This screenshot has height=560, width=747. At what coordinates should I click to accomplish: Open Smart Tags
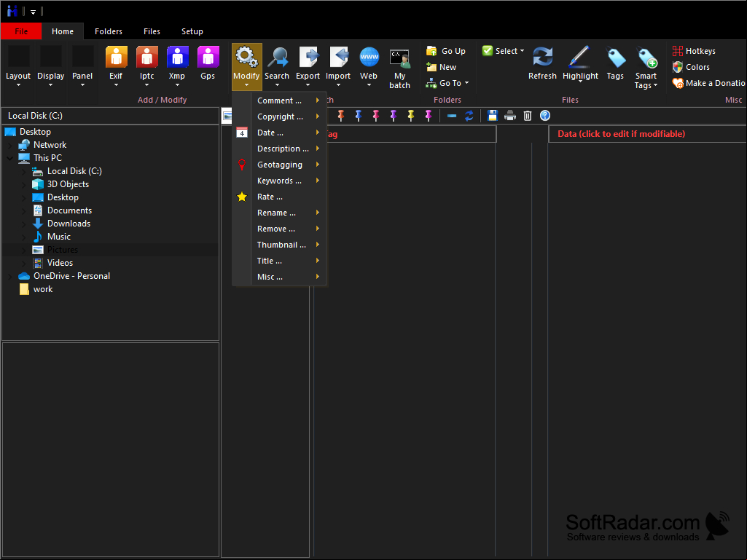pyautogui.click(x=646, y=67)
